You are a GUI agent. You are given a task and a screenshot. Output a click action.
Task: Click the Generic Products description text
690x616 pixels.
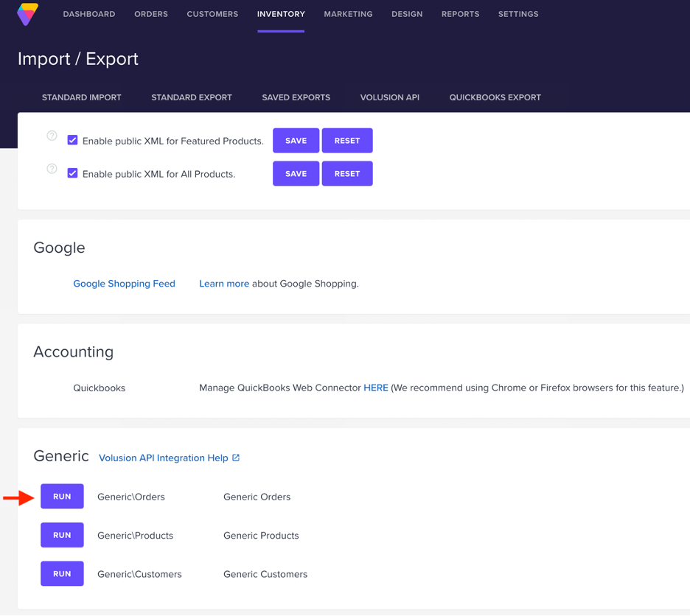[261, 536]
